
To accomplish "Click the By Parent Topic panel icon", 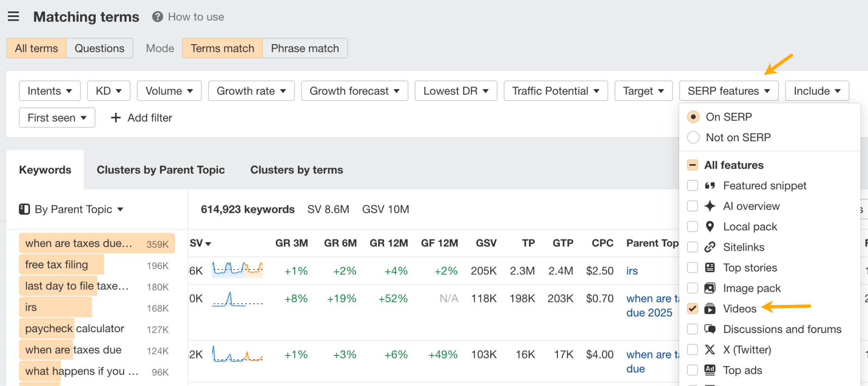I will click(25, 209).
